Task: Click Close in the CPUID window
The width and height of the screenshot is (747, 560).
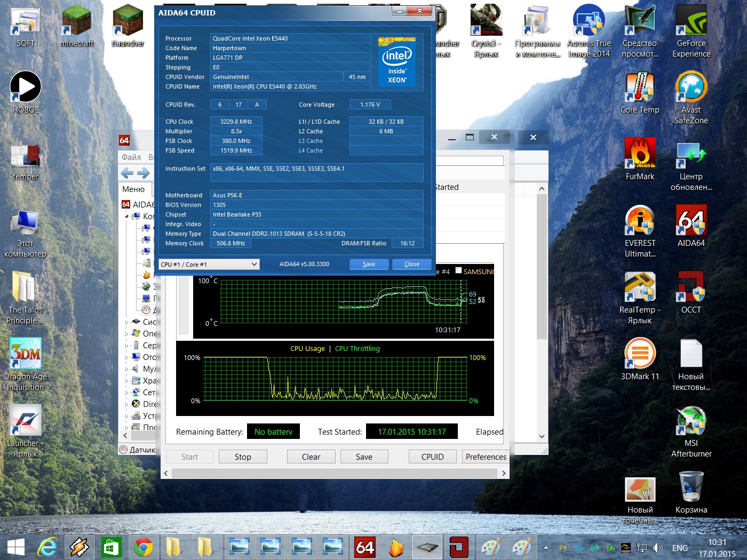Action: (x=411, y=264)
